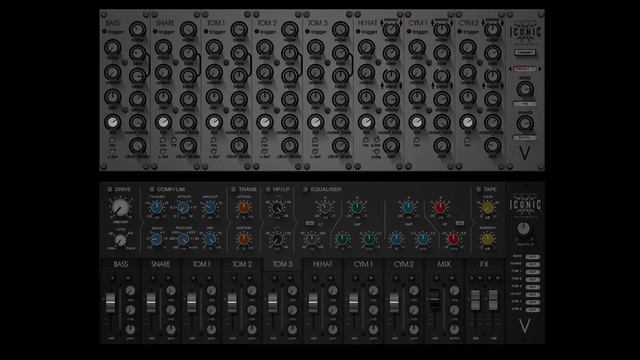This screenshot has height=360, width=640.
Task: Select the SNARE mixer channel tab
Action: point(161,264)
